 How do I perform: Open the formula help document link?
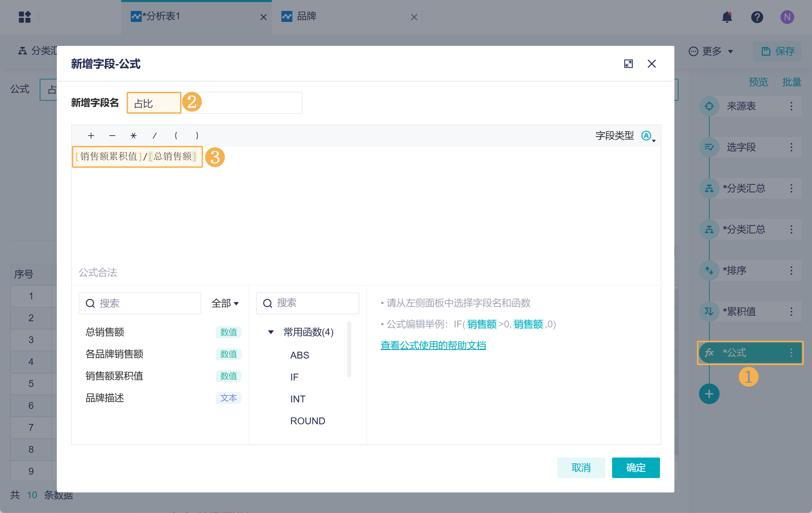tap(433, 345)
